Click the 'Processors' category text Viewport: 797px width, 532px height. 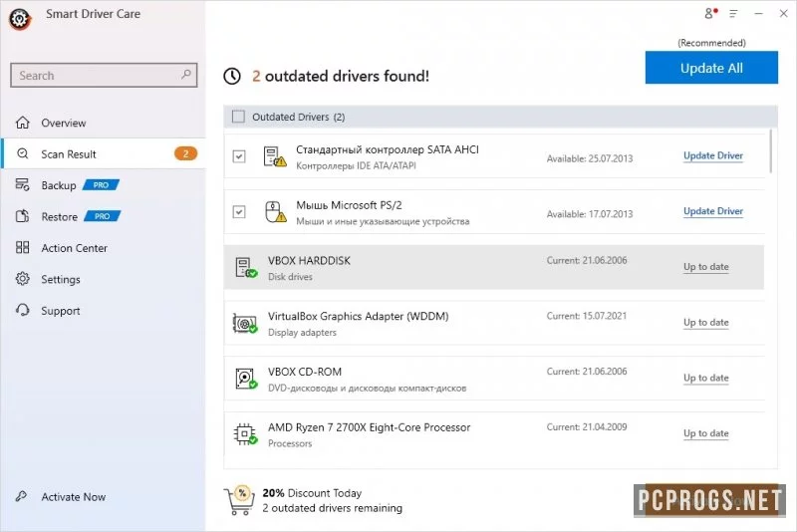click(x=290, y=443)
